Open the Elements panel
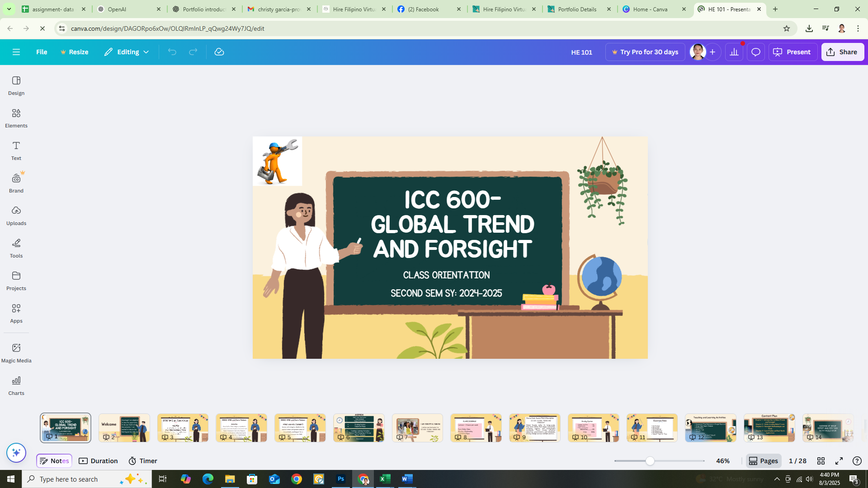The image size is (868, 488). point(16,118)
